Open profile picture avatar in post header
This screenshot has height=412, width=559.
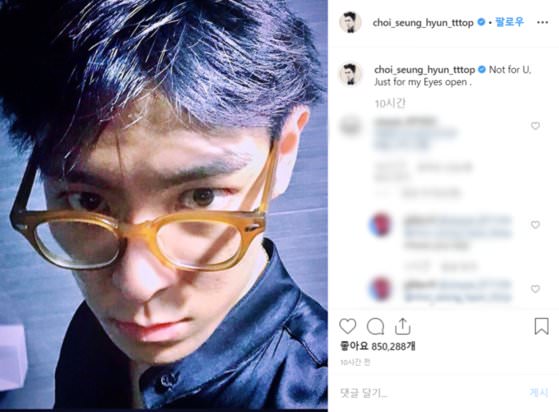350,22
